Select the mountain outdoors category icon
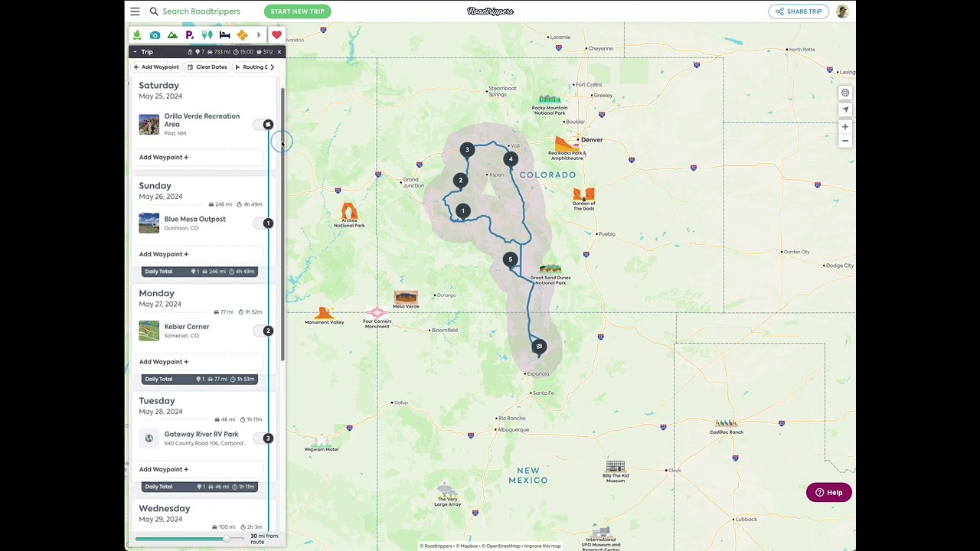980x551 pixels. pyautogui.click(x=172, y=35)
